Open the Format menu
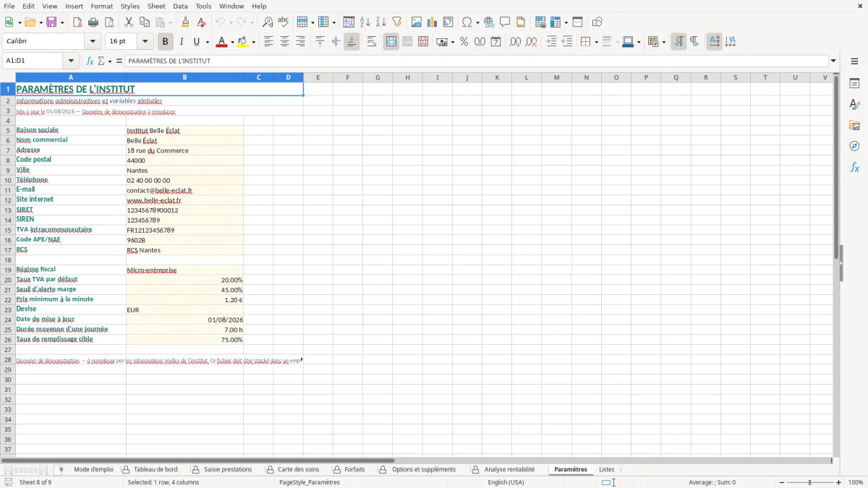Image resolution: width=868 pixels, height=488 pixels. [101, 6]
